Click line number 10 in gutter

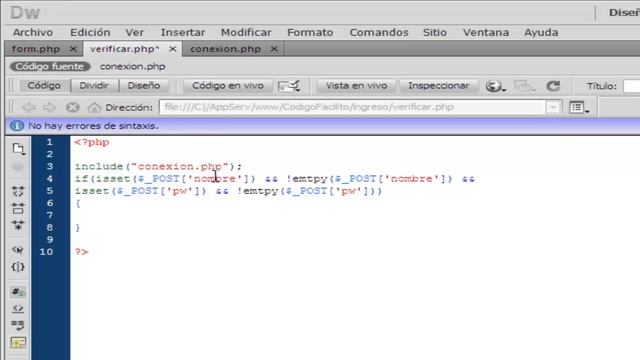pyautogui.click(x=46, y=252)
